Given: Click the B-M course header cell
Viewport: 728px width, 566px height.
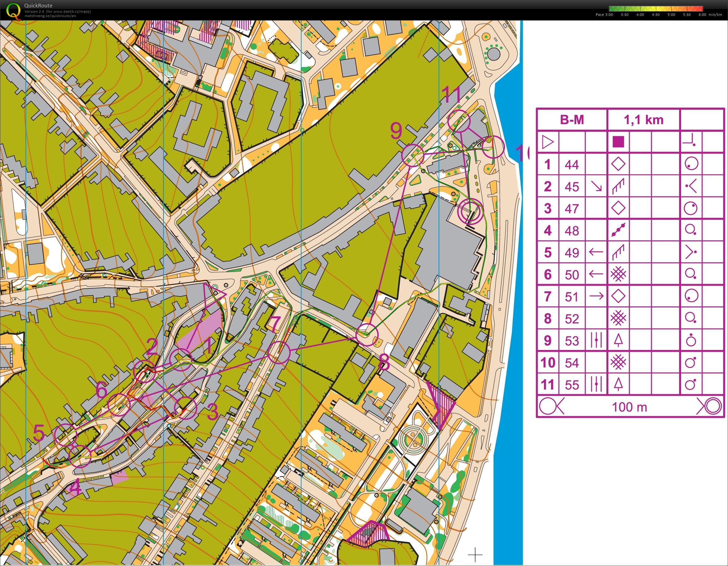Looking at the screenshot, I should tap(572, 120).
